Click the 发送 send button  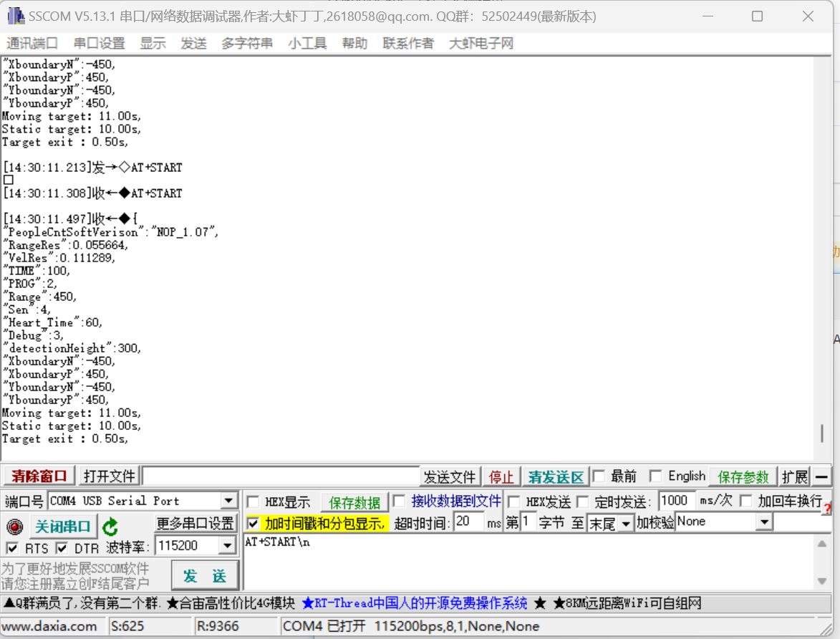205,576
